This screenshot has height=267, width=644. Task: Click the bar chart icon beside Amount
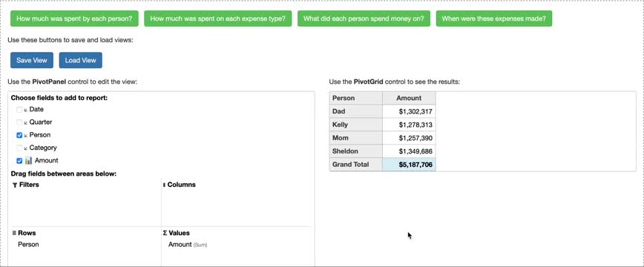click(28, 160)
